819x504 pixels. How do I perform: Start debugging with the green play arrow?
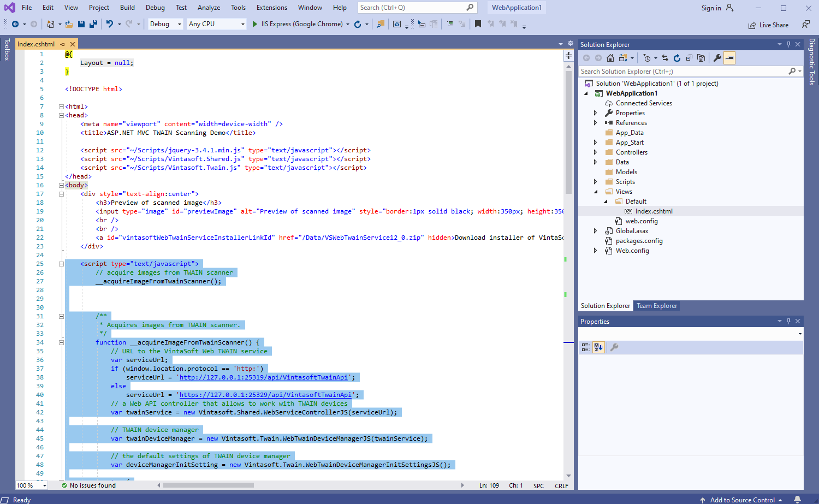[254, 24]
